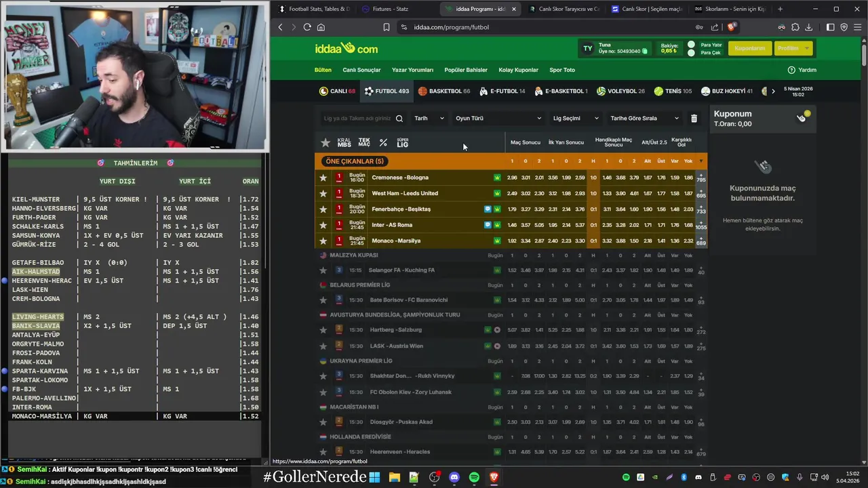Open the Spor Toto menu item

point(562,70)
